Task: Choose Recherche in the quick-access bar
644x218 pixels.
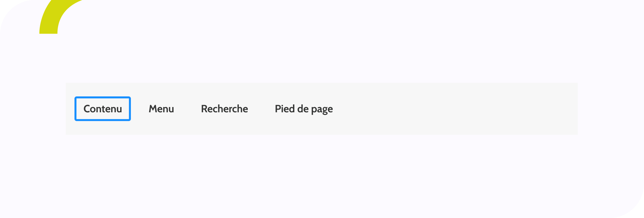Action: 225,109
